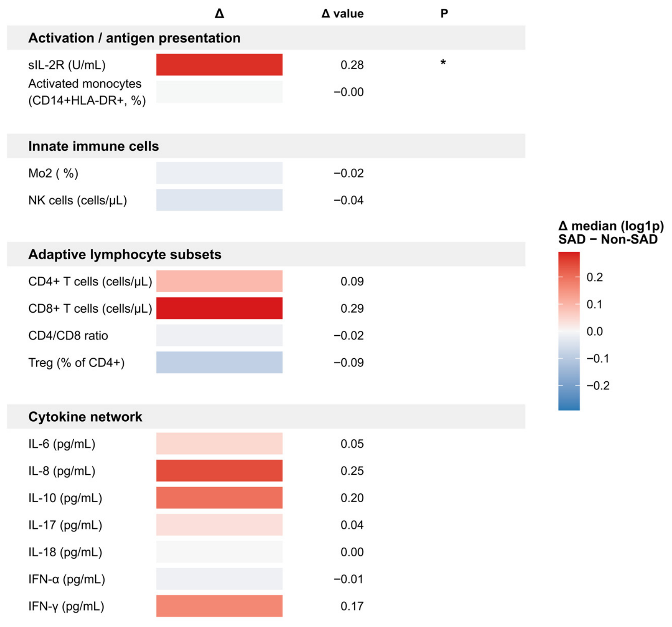Click the 0.29 value for CD8+ T cells
Image resolution: width=672 pixels, height=627 pixels.
(x=352, y=308)
